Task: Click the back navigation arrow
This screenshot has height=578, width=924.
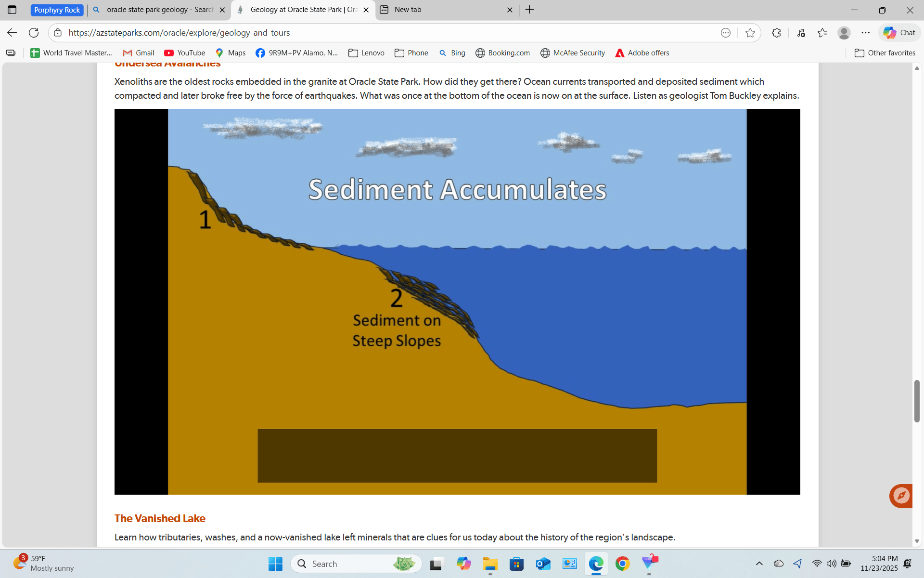Action: 12,33
